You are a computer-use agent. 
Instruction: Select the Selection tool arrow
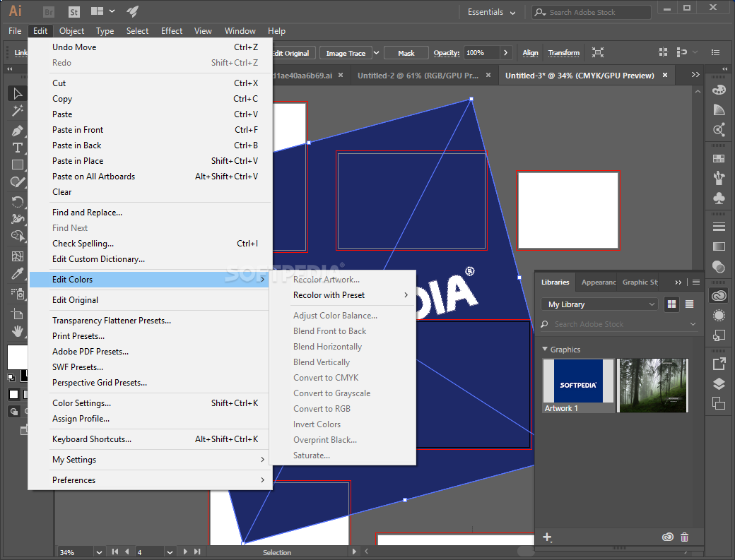[x=18, y=94]
